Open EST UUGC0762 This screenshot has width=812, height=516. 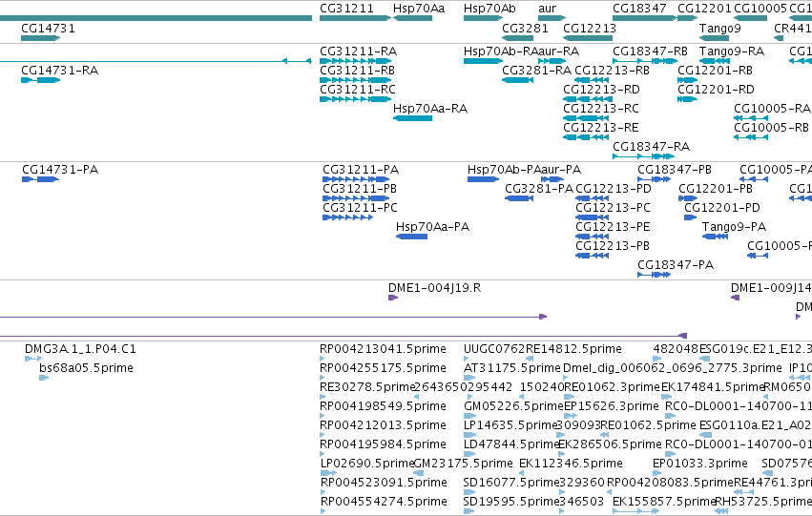[466, 359]
